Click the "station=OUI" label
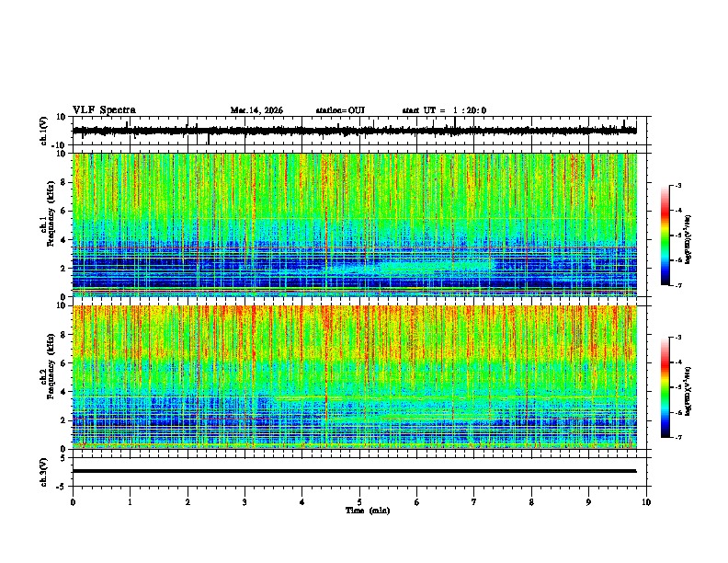Viewport: 728px width, 563px height. click(x=340, y=110)
